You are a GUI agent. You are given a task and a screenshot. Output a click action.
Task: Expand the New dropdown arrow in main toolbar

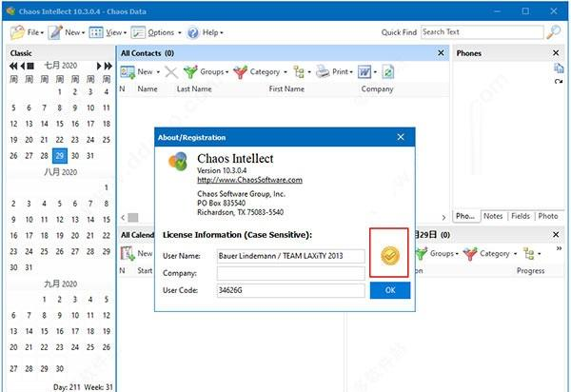tap(83, 32)
